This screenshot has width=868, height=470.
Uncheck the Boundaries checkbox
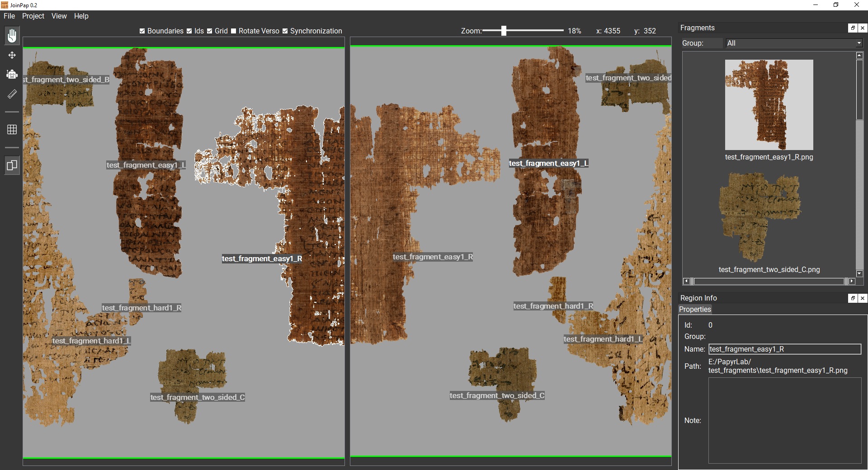[142, 31]
